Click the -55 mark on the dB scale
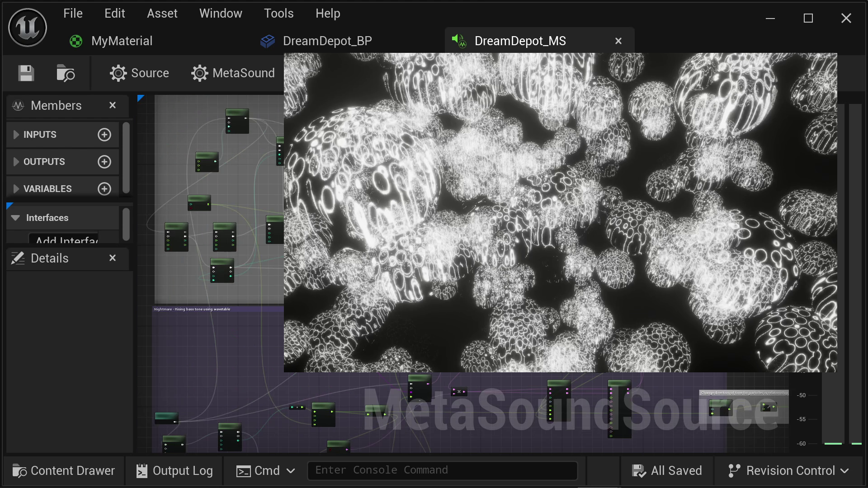The image size is (868, 488). coord(801,419)
